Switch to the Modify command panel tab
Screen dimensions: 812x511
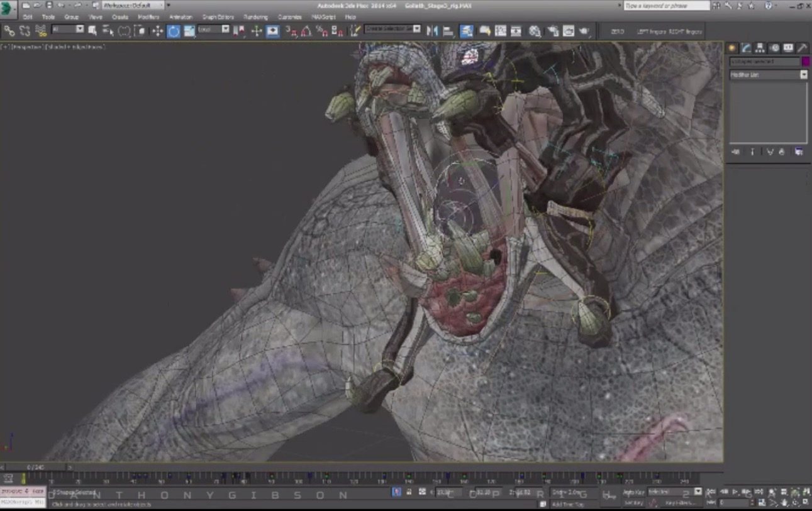coord(746,48)
